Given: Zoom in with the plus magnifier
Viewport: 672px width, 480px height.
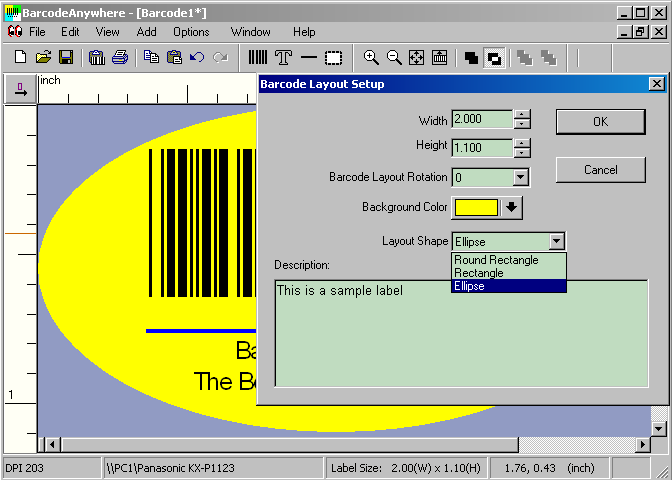Looking at the screenshot, I should click(x=371, y=57).
